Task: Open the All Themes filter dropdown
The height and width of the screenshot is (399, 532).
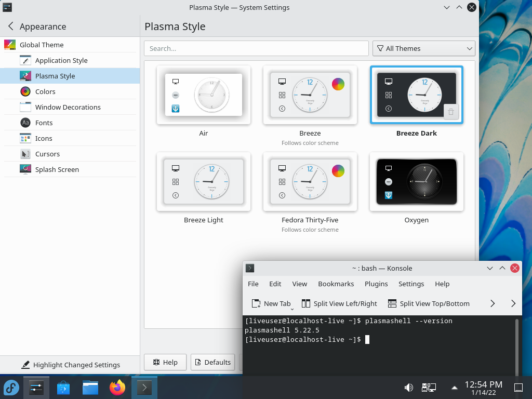Action: pos(424,48)
